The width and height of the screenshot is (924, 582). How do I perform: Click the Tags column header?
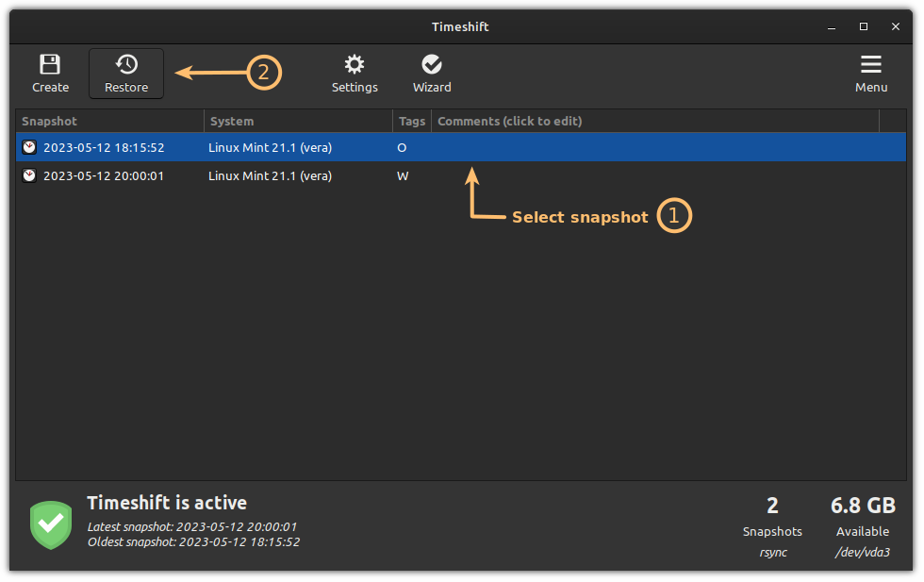pyautogui.click(x=412, y=121)
